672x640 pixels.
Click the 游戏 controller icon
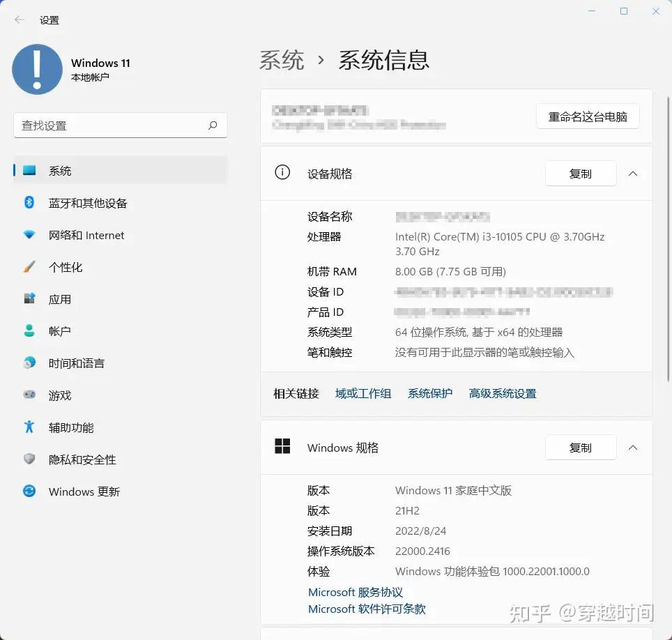pyautogui.click(x=29, y=395)
